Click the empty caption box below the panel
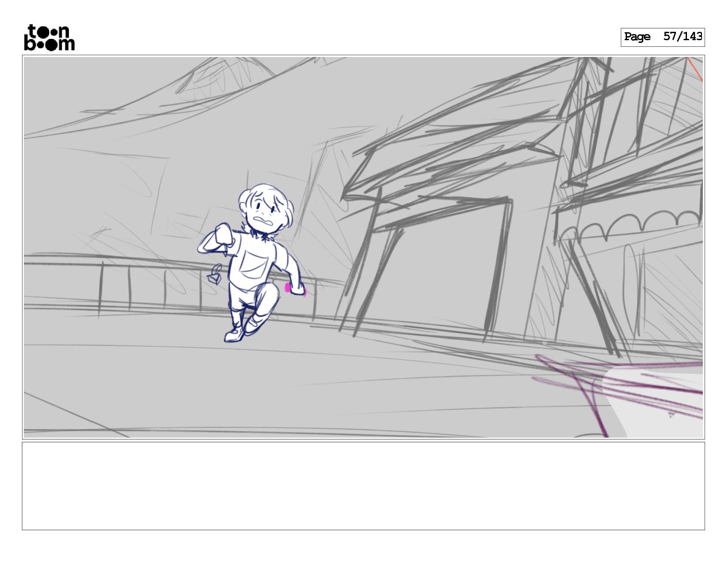 coord(363,486)
